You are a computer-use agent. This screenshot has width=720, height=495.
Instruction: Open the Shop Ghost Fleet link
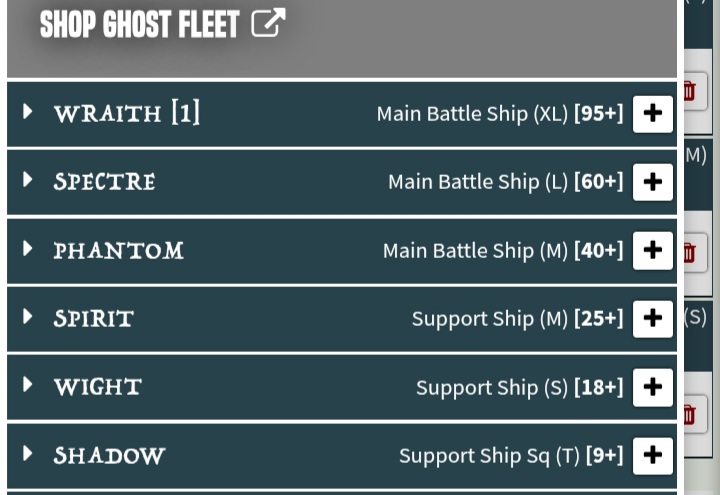coord(140,24)
